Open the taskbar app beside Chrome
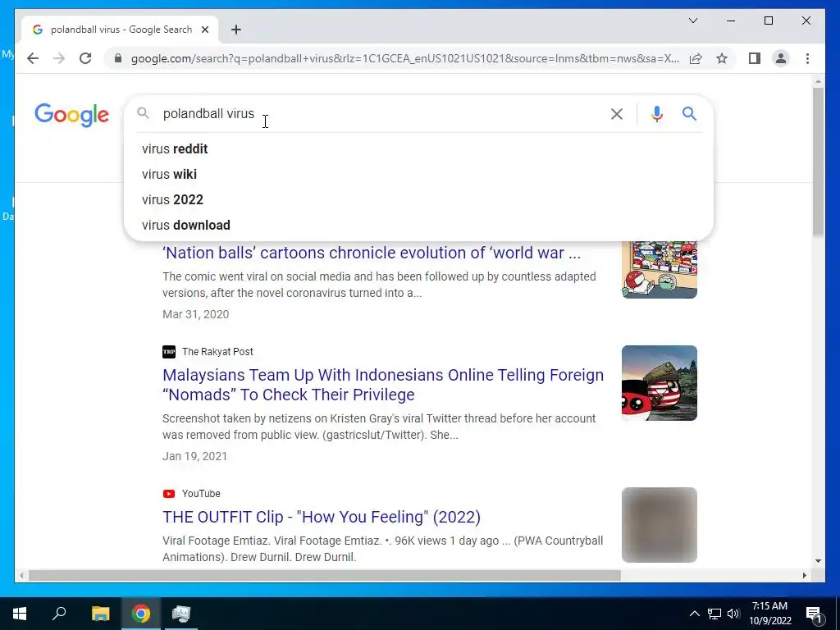The width and height of the screenshot is (840, 630). pos(181,614)
